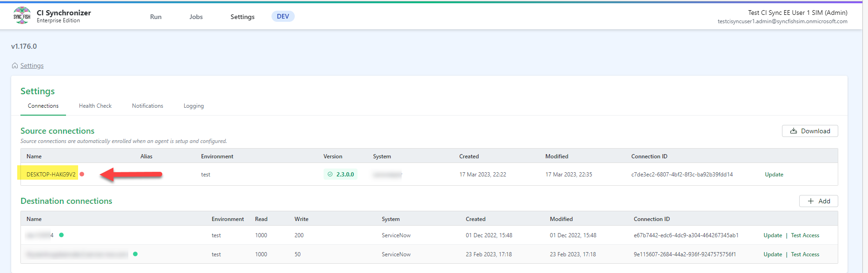Switch to the Notifications tab

[147, 106]
